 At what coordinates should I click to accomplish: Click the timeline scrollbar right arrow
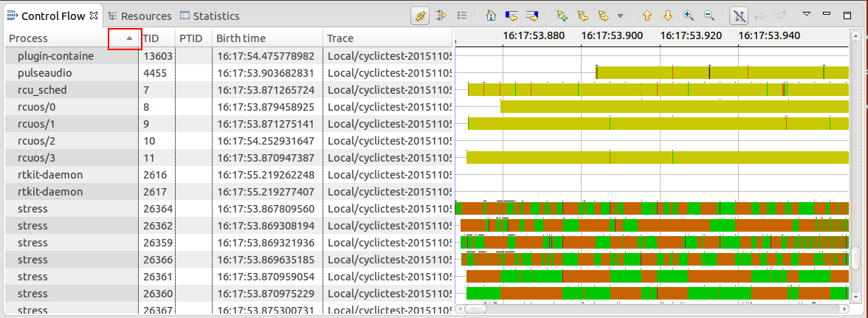pos(843,308)
